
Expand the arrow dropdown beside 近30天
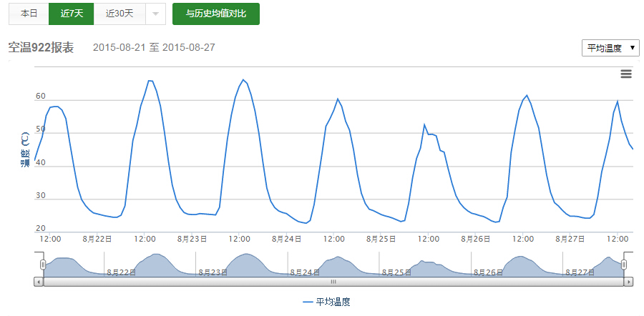pos(155,14)
